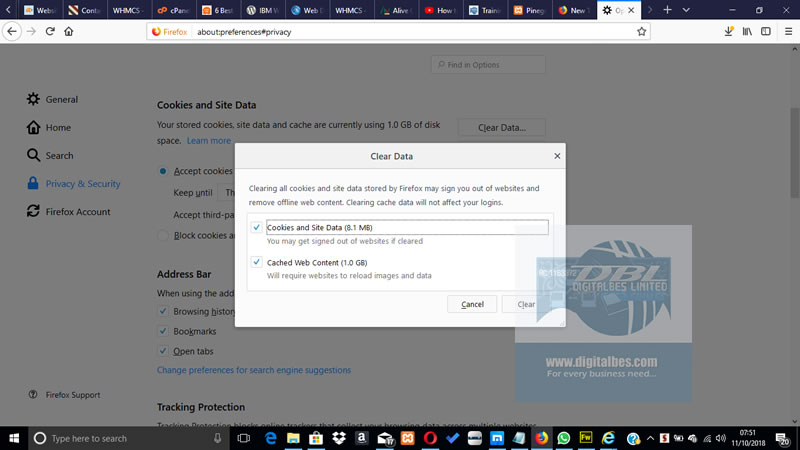Go back using the back arrow button
The image size is (800, 450).
coord(12,32)
